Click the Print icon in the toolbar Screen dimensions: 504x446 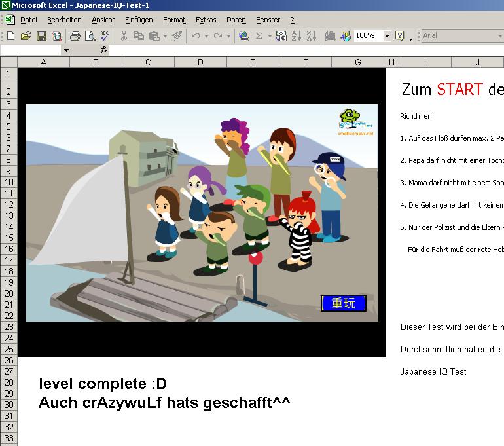coord(75,36)
